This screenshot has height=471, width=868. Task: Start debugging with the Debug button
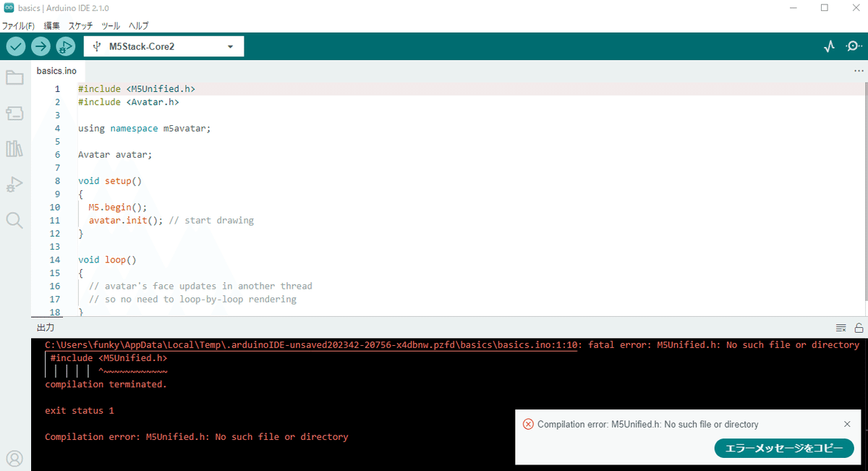65,46
